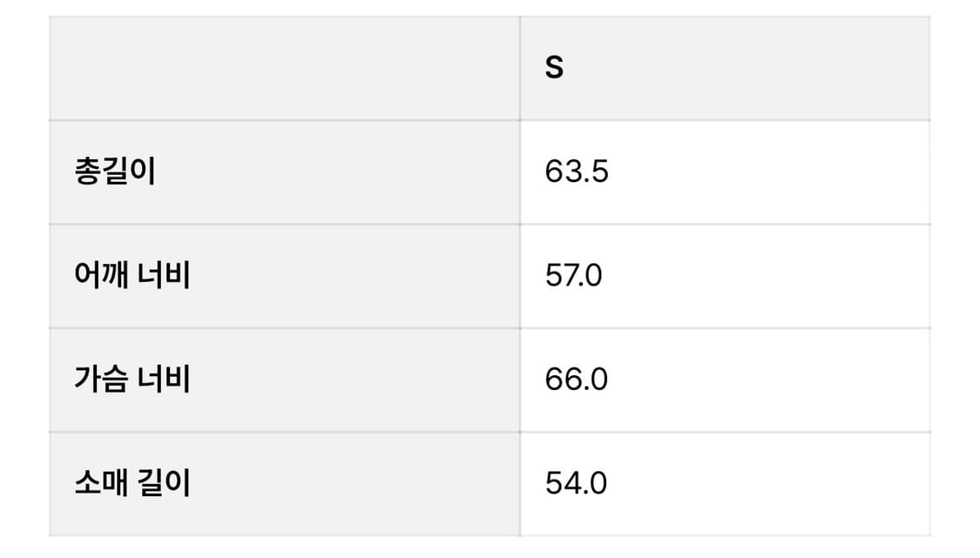Viewport: 980px width, 558px height.
Task: Click the S size column header
Action: click(554, 68)
